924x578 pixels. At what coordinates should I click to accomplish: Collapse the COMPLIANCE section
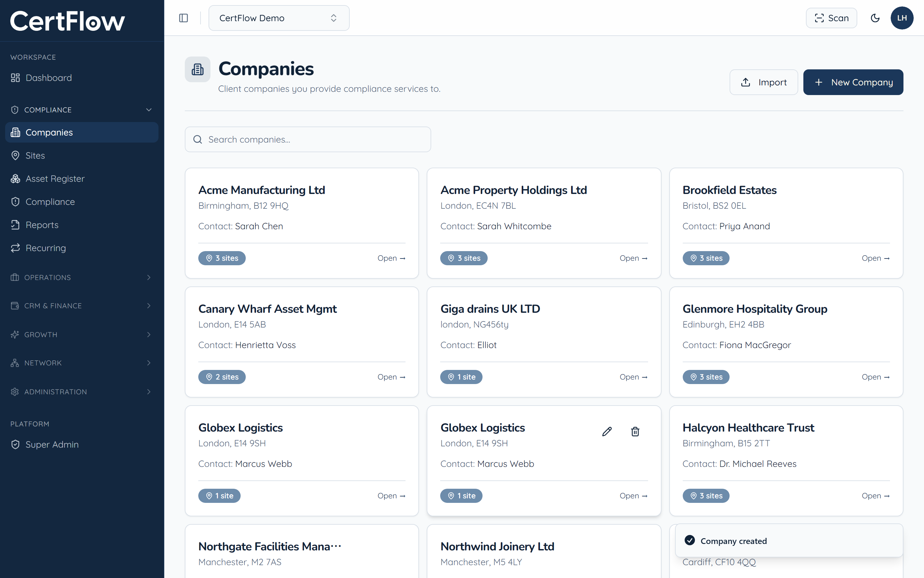pyautogui.click(x=82, y=110)
